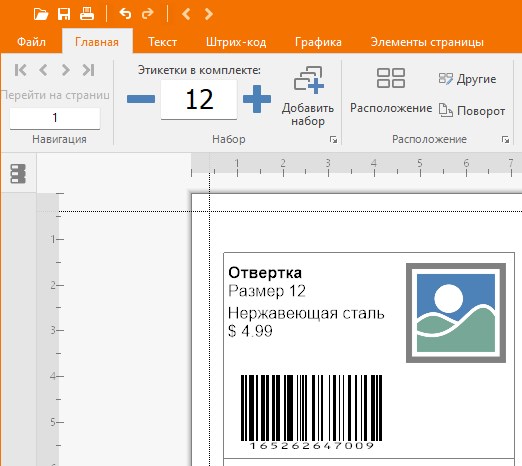Select the Отвертка title text on label
522x466 pixels.
coord(265,273)
